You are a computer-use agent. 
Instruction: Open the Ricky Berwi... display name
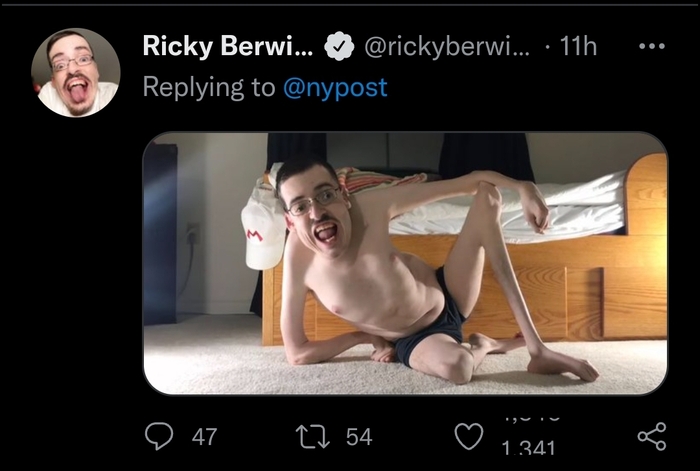click(228, 46)
